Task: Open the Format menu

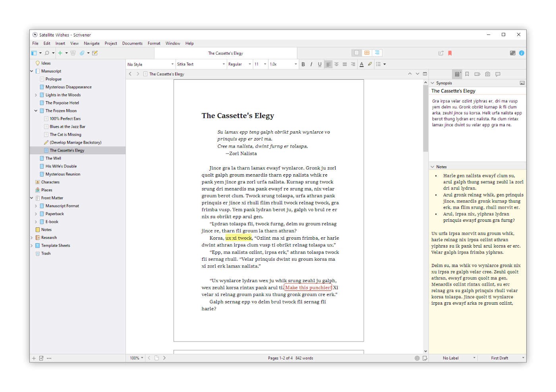Action: pyautogui.click(x=154, y=43)
